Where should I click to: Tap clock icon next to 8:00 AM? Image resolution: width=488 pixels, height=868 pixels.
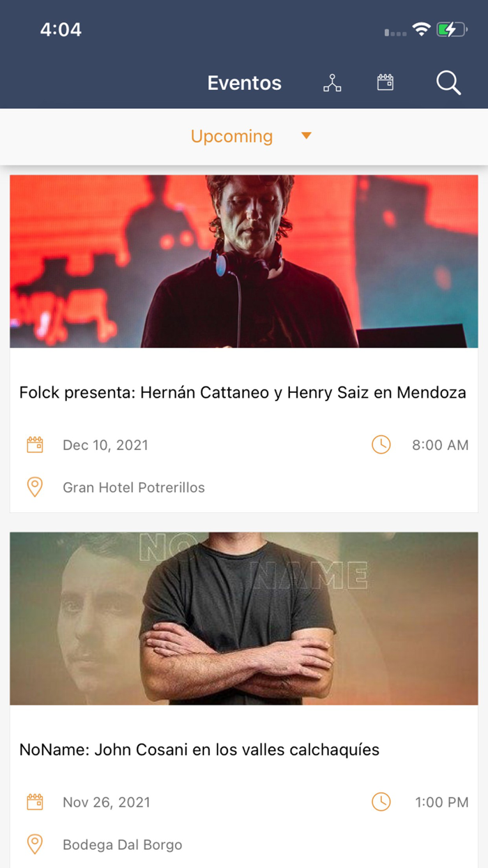click(x=381, y=444)
